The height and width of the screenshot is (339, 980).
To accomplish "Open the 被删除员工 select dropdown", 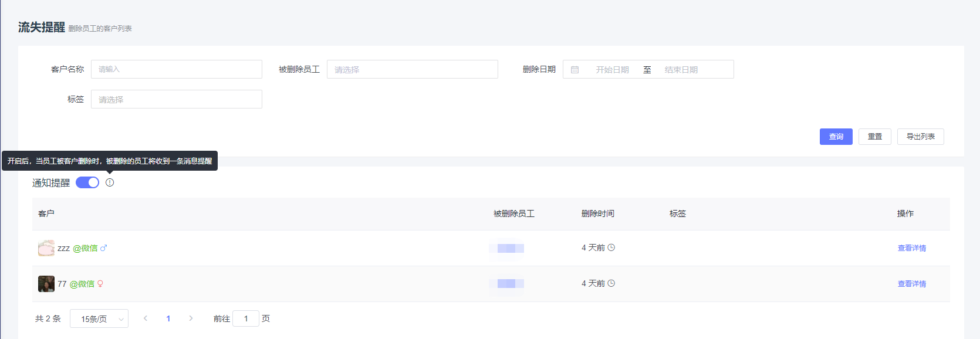I will [x=412, y=69].
